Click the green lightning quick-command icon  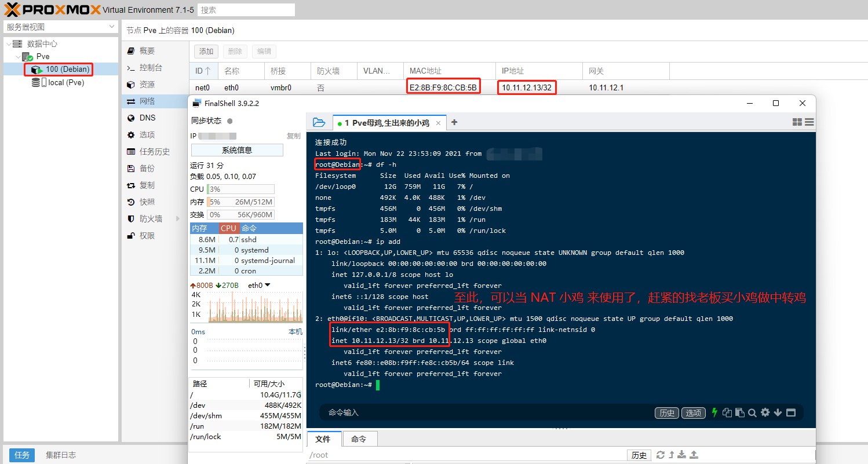(x=714, y=412)
